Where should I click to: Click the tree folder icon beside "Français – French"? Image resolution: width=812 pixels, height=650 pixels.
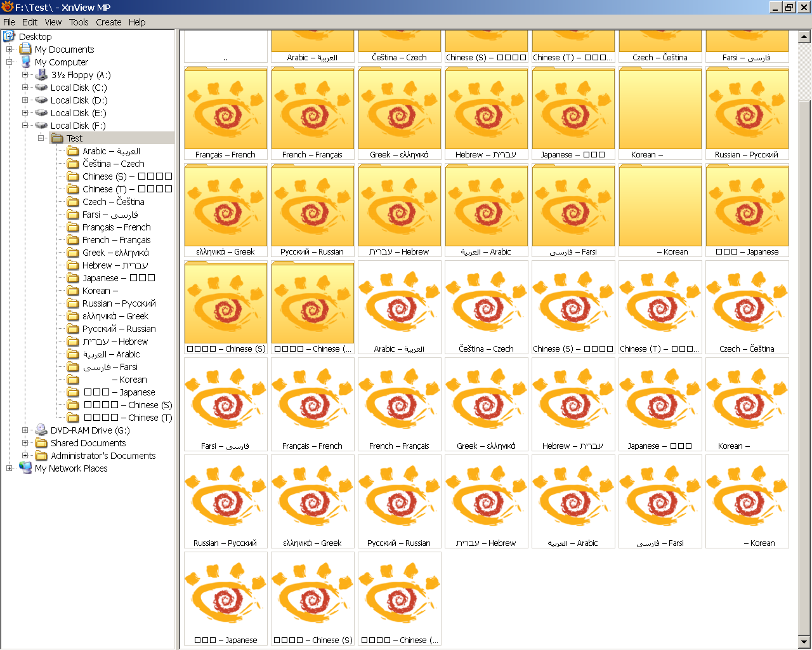tap(73, 227)
